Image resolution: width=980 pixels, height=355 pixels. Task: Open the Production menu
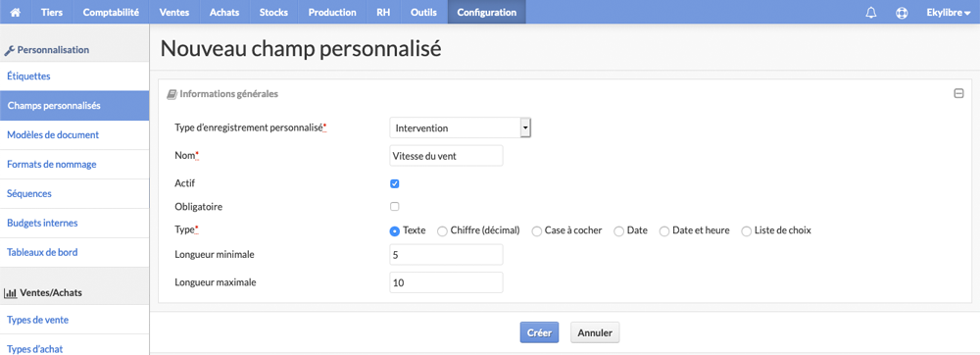(332, 12)
